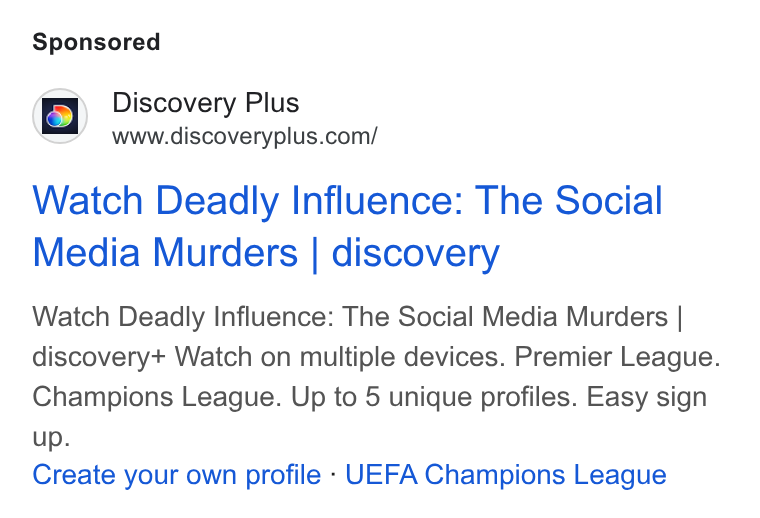Open the Discovery Plus circular favicon
The height and width of the screenshot is (518, 760).
(60, 116)
